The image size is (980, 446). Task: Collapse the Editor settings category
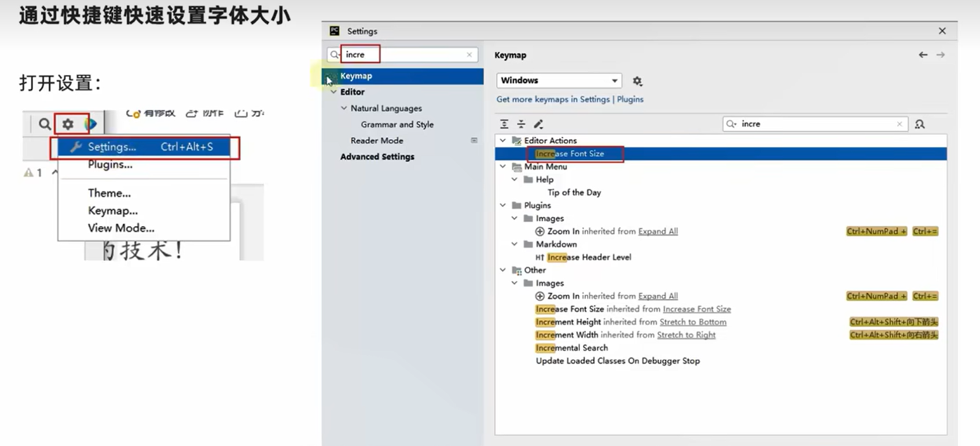point(333,92)
